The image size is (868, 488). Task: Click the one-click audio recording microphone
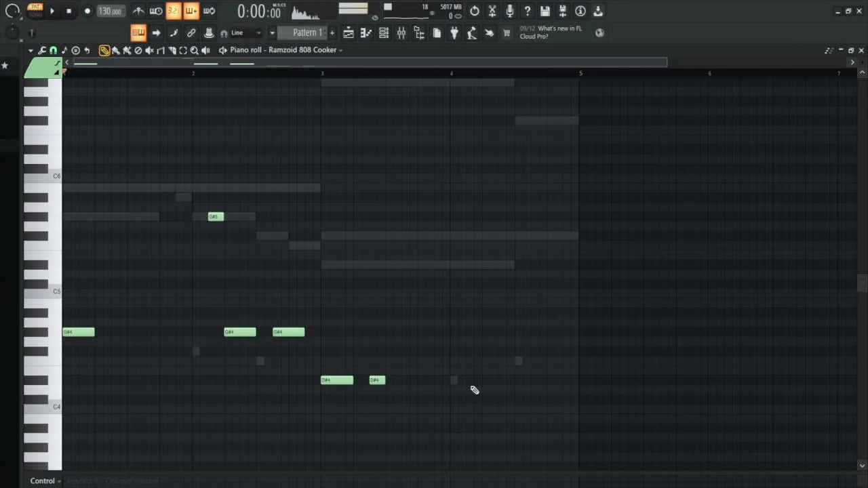click(510, 11)
